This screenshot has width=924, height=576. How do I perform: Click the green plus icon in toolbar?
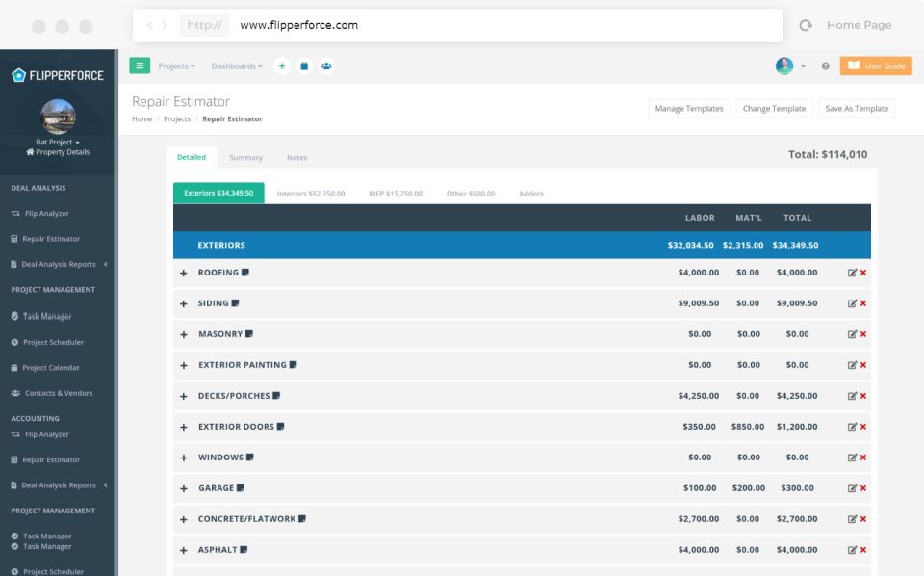coord(282,65)
